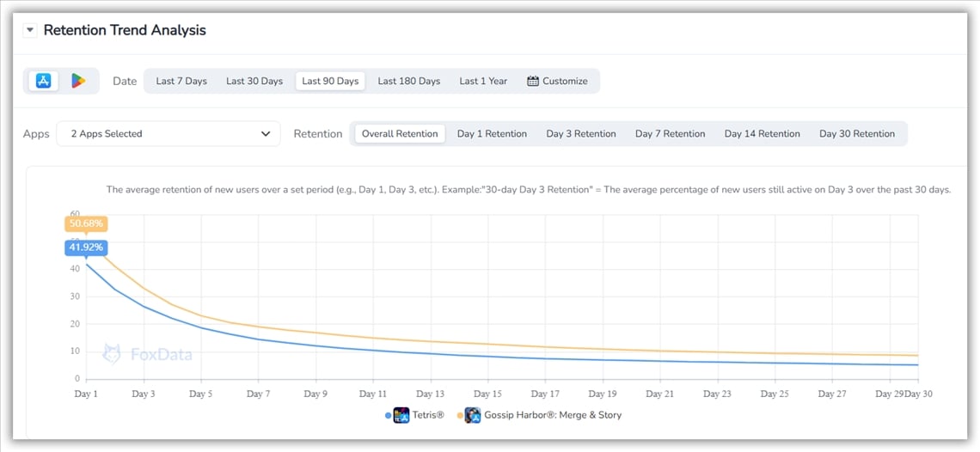
Task: Click the FoxData watermark logo
Action: point(111,353)
